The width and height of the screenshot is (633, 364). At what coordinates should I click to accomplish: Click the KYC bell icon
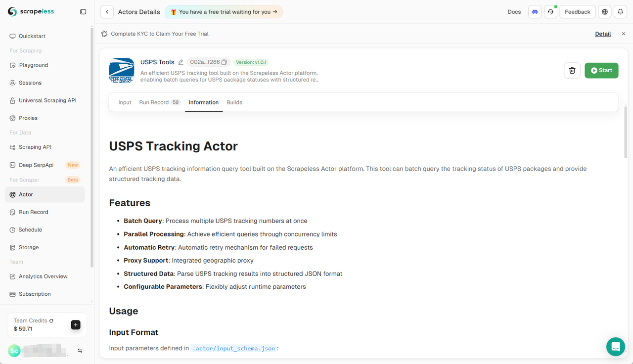tap(104, 34)
